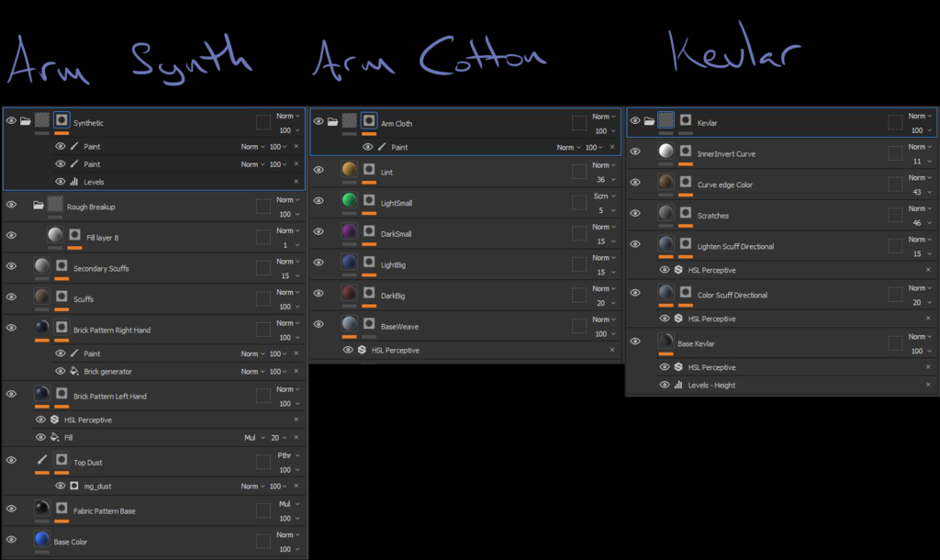Click the HSL Perceptive icon under Base Kevlar
The image size is (940, 560).
tap(678, 367)
